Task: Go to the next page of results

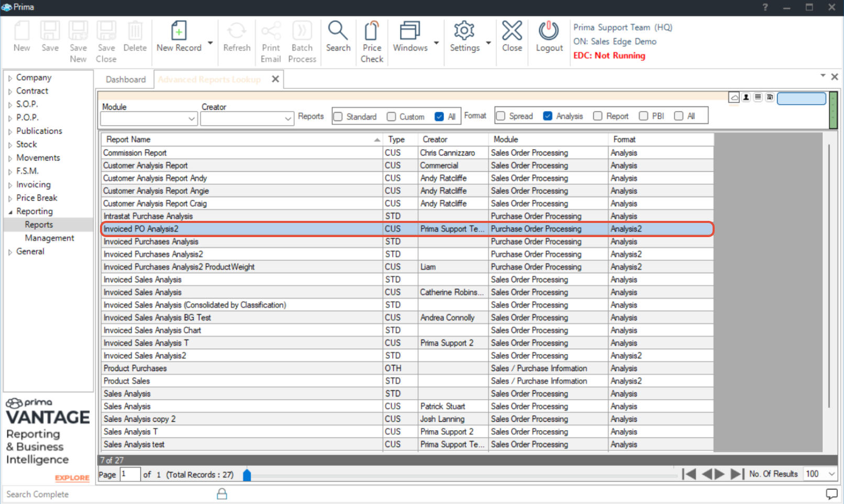Action: [720, 474]
